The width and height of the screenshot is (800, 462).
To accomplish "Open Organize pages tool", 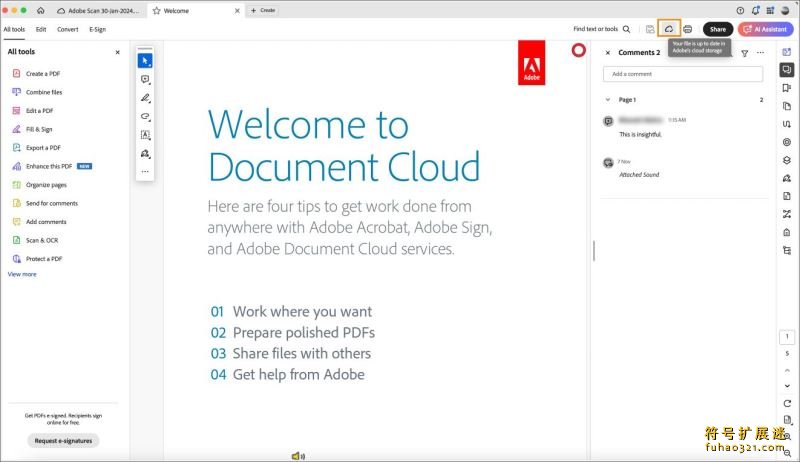I will (39, 185).
